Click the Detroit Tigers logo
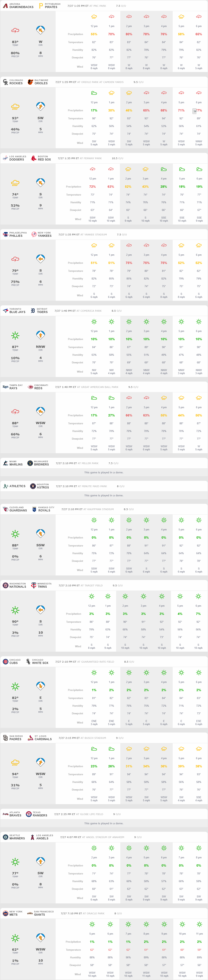The width and height of the screenshot is (208, 980). coord(33,311)
